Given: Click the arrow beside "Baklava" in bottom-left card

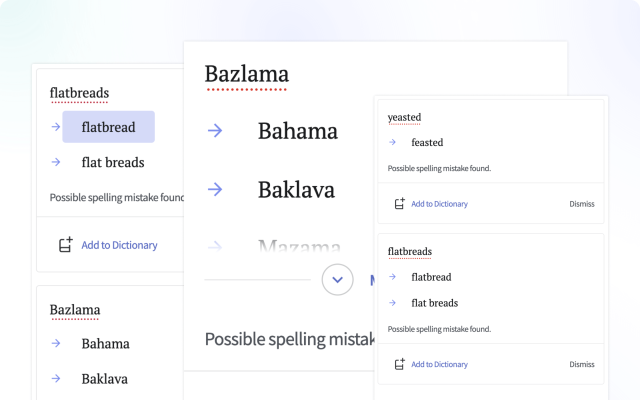Looking at the screenshot, I should [56, 379].
